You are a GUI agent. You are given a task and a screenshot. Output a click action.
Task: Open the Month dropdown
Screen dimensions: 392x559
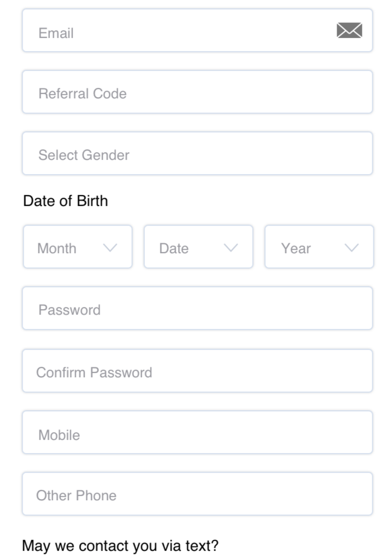(78, 247)
